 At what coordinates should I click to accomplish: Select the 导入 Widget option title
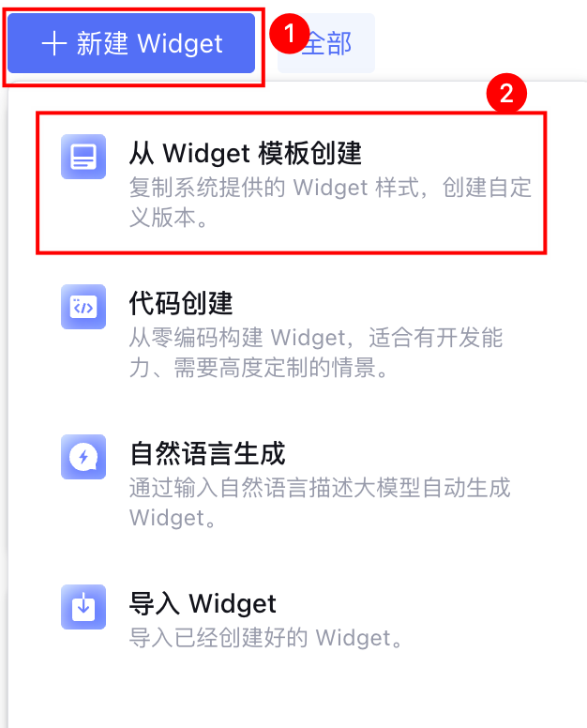click(x=203, y=603)
